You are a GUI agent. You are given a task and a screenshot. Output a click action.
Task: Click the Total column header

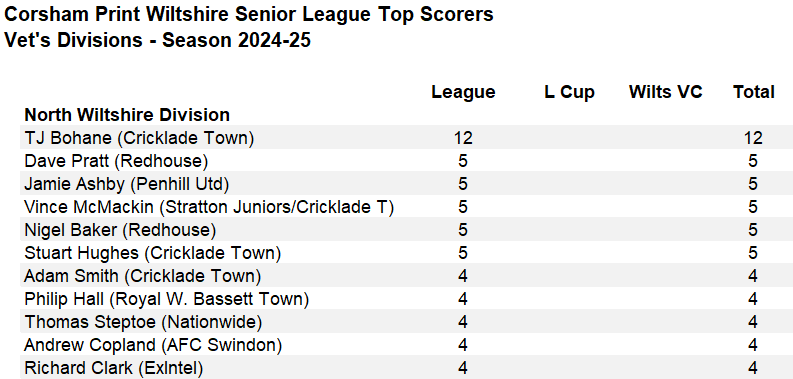(754, 92)
